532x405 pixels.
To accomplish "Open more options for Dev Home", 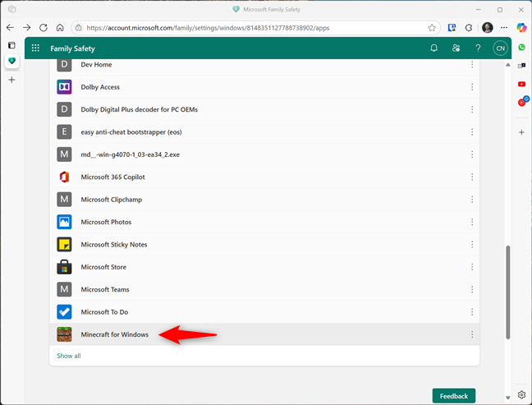I will pyautogui.click(x=472, y=65).
